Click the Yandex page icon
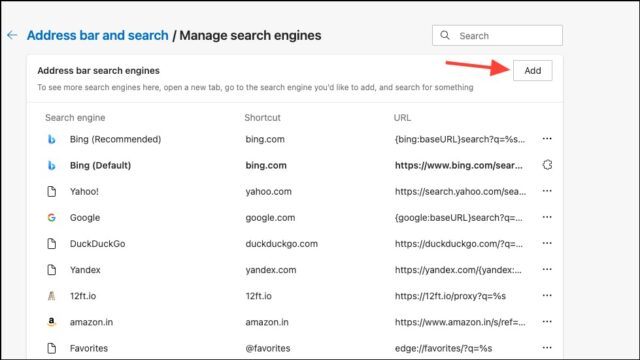The width and height of the screenshot is (640, 360). (x=51, y=270)
